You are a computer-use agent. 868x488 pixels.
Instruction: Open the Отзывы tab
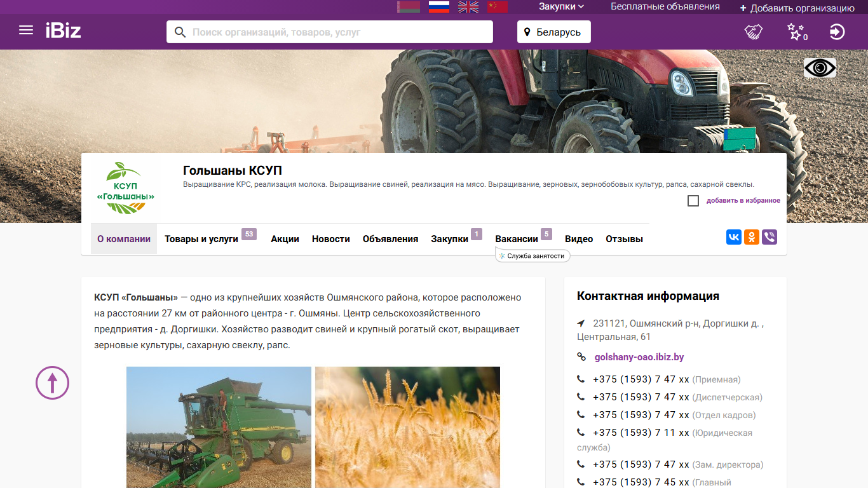(624, 239)
